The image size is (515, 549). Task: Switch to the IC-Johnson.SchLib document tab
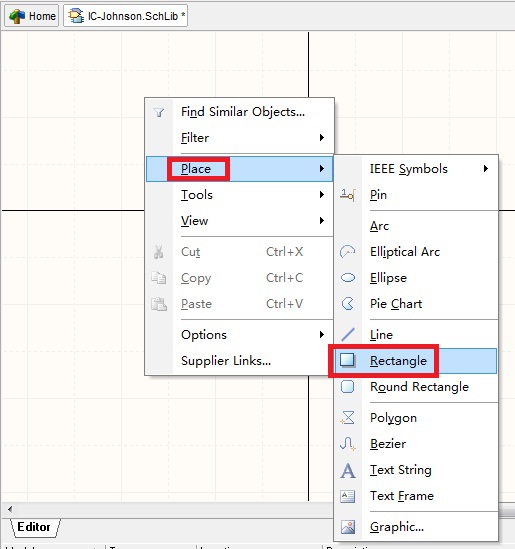click(125, 16)
